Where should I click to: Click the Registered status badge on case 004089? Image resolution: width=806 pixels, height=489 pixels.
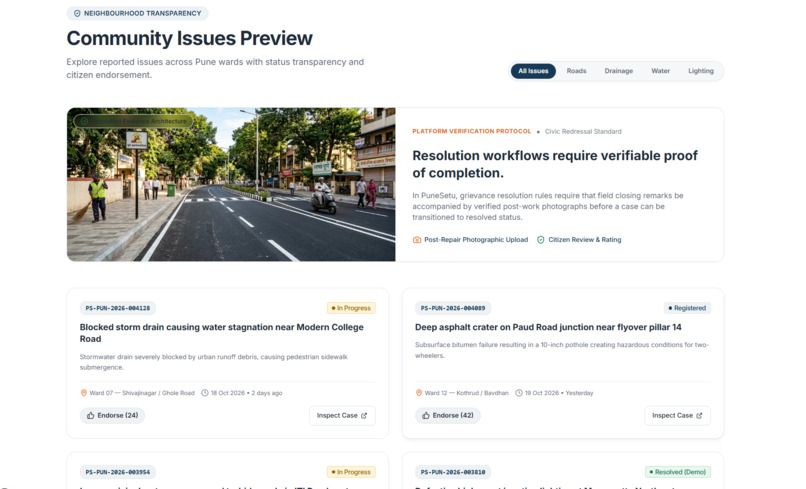pos(687,308)
